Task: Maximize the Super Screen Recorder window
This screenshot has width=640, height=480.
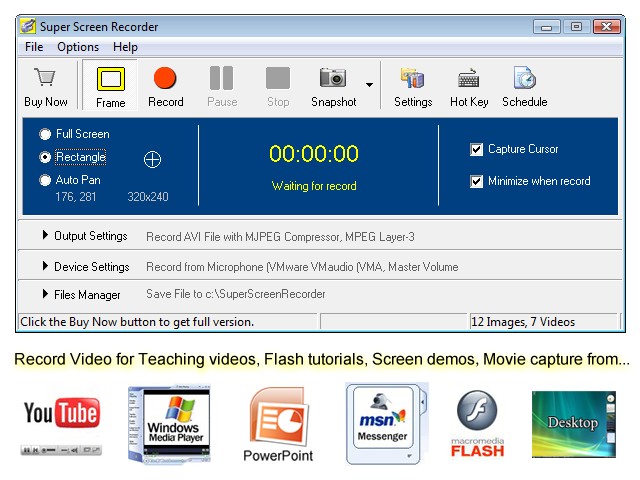Action: tap(576, 27)
